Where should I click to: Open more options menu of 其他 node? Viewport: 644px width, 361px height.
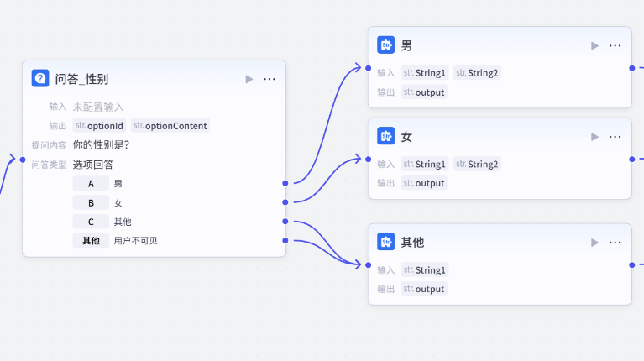tap(615, 243)
